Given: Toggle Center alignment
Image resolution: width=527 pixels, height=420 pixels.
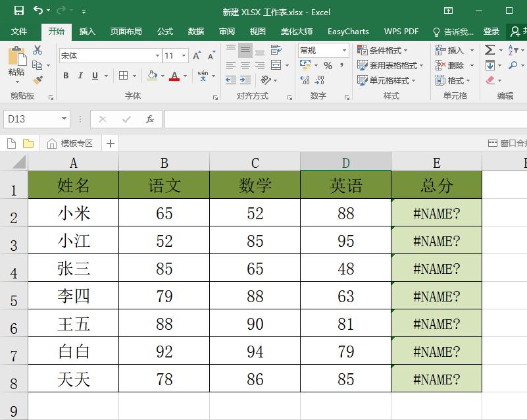Looking at the screenshot, I should click(x=245, y=65).
